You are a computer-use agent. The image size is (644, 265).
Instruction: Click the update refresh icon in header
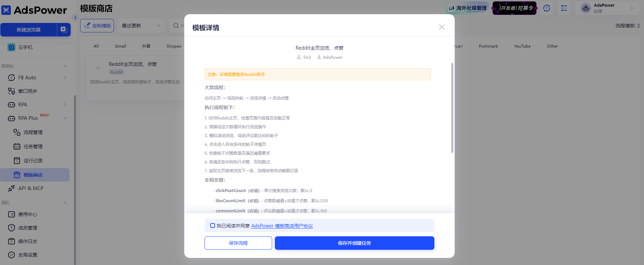click(x=547, y=8)
